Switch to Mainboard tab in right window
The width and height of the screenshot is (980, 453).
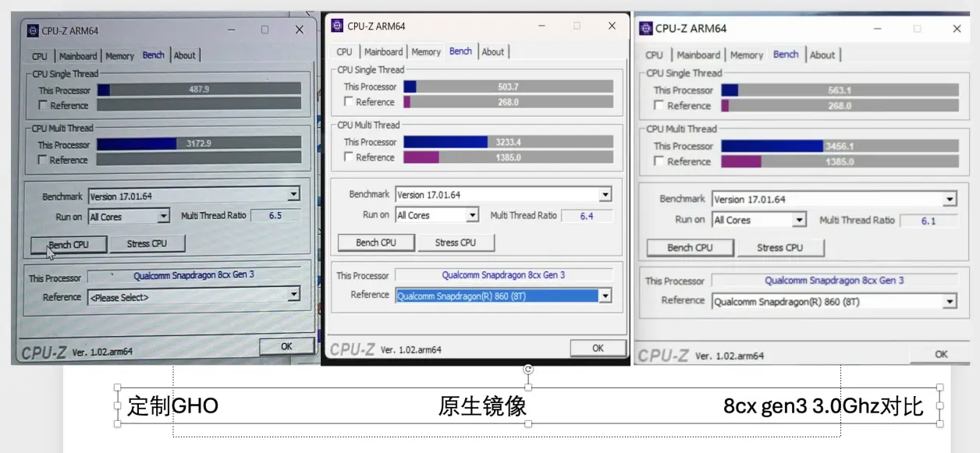pyautogui.click(x=698, y=55)
